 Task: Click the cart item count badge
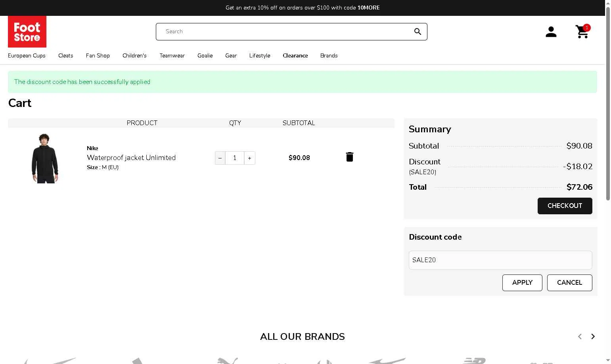587,28
